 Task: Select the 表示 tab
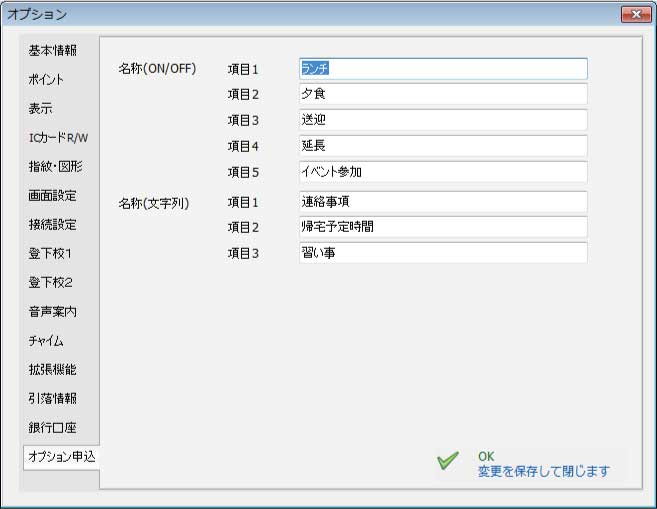[x=41, y=108]
